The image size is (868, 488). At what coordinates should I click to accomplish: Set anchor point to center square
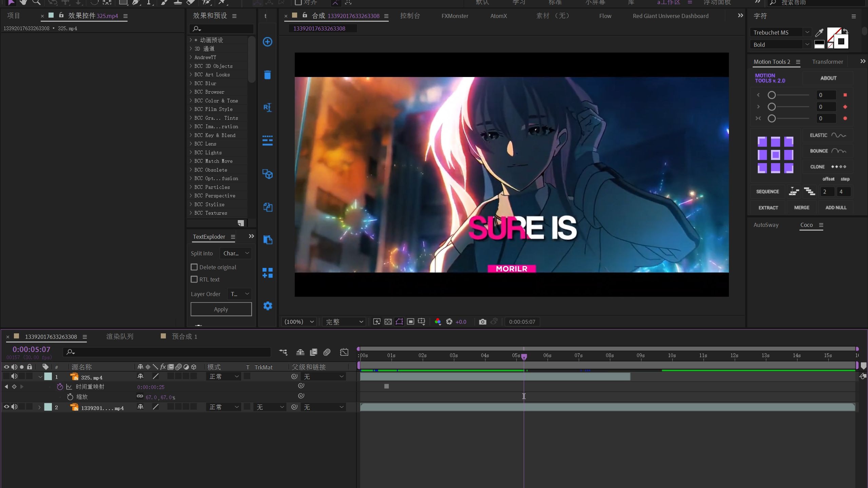click(775, 155)
